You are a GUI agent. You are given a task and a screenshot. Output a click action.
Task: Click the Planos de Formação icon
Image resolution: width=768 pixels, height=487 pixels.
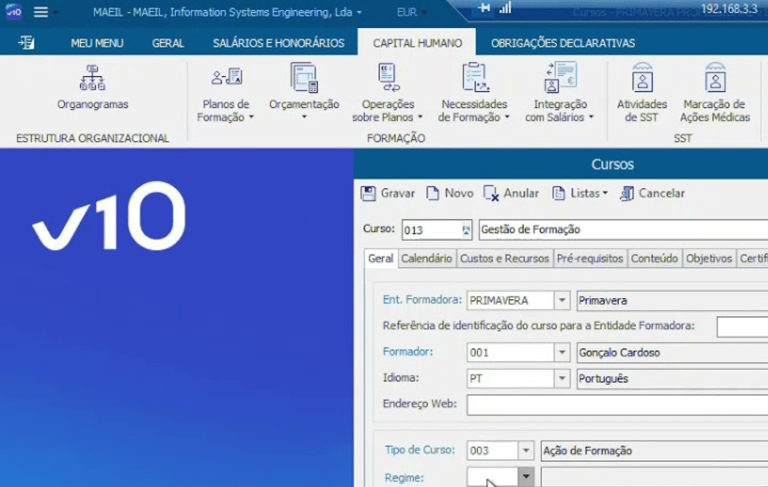click(226, 77)
